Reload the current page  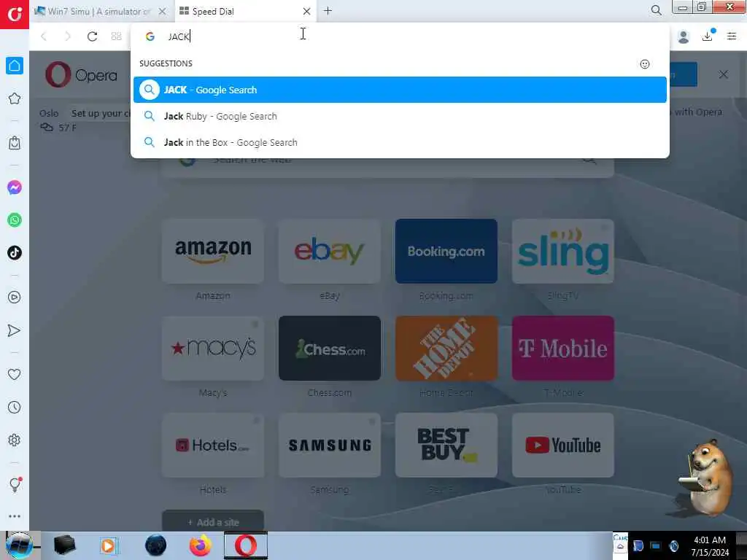tap(93, 36)
